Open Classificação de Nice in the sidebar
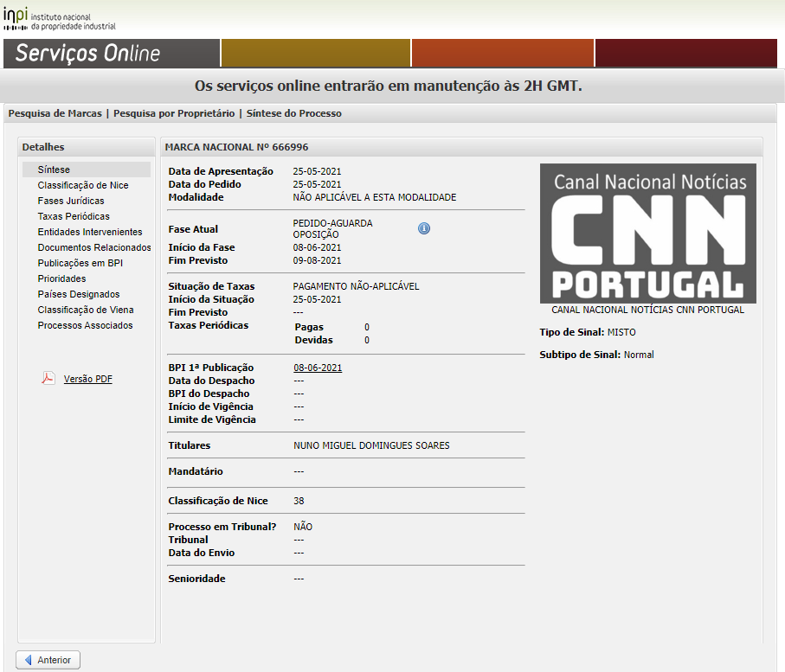The width and height of the screenshot is (785, 672). pos(83,185)
